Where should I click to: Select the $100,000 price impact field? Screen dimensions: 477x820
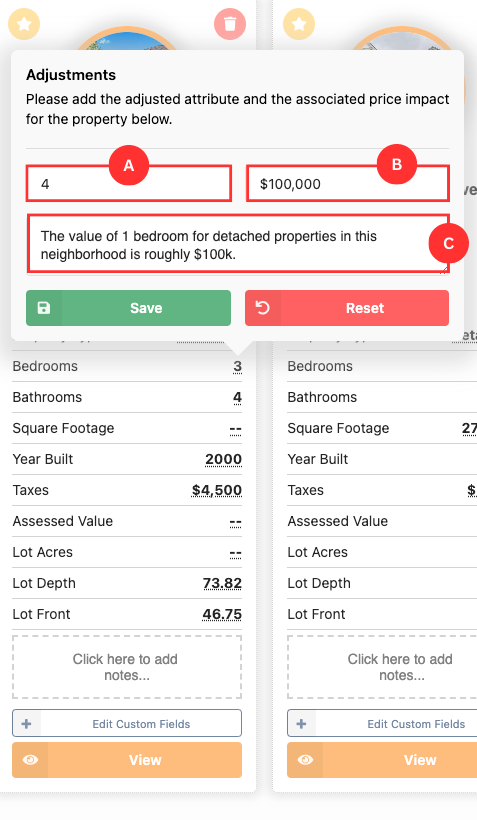[347, 184]
